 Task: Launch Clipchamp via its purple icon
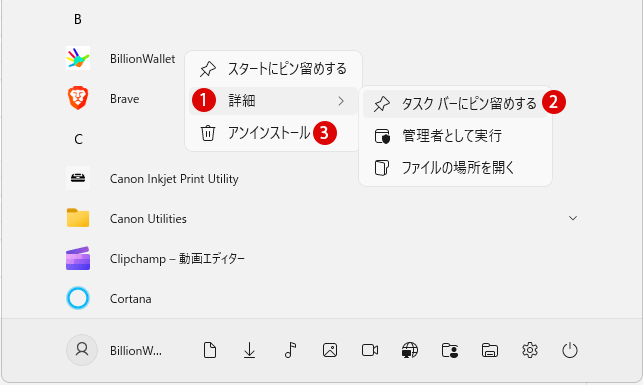coord(78,258)
